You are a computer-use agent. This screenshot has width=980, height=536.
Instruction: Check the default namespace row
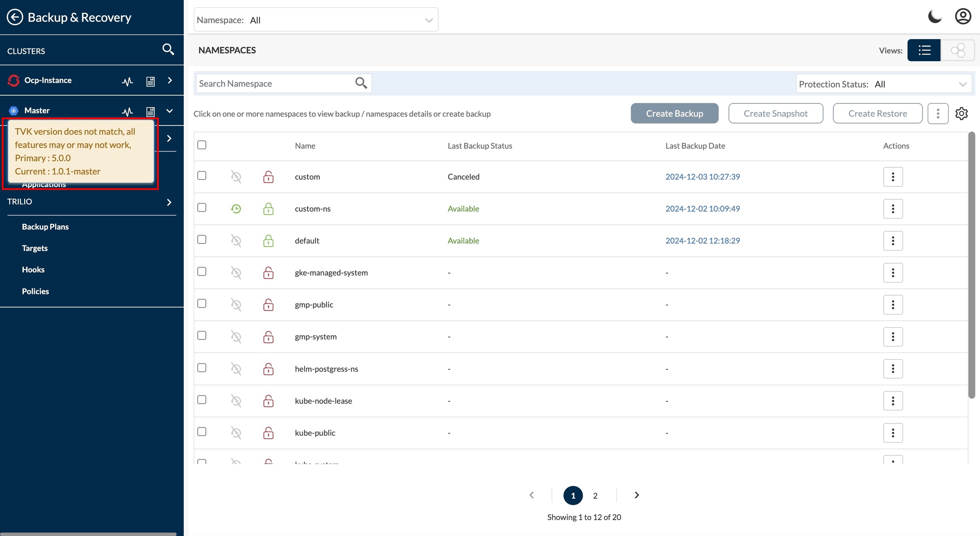click(202, 239)
